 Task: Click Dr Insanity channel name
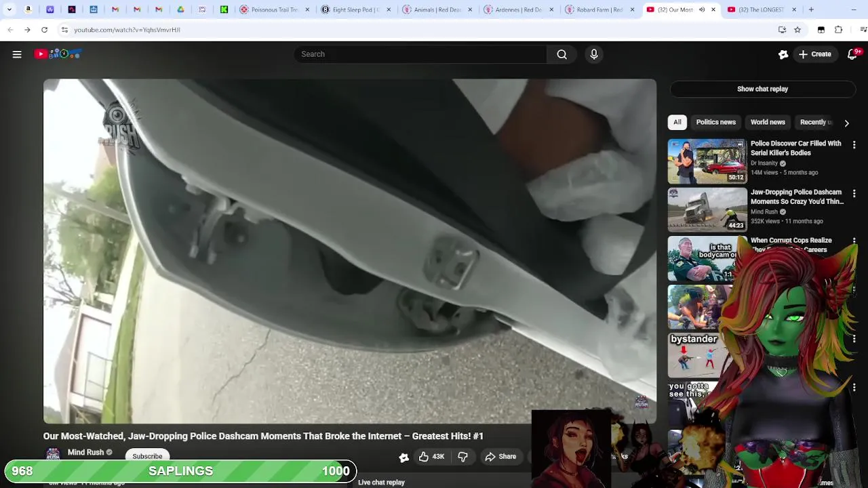pos(764,163)
